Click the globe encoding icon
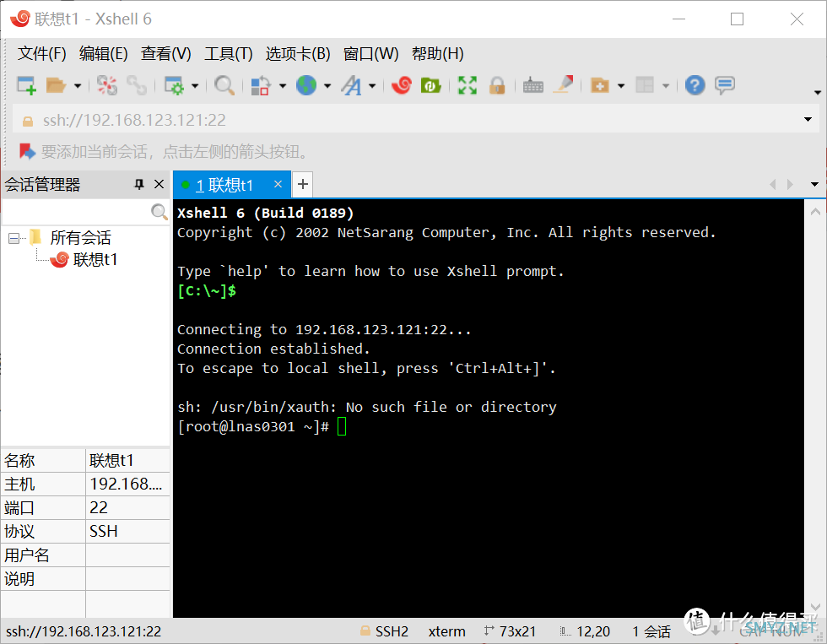 [305, 85]
